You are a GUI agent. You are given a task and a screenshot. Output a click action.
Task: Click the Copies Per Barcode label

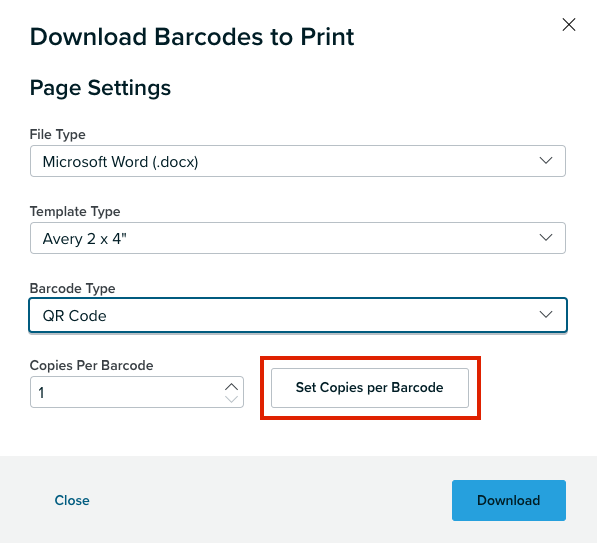pos(91,365)
